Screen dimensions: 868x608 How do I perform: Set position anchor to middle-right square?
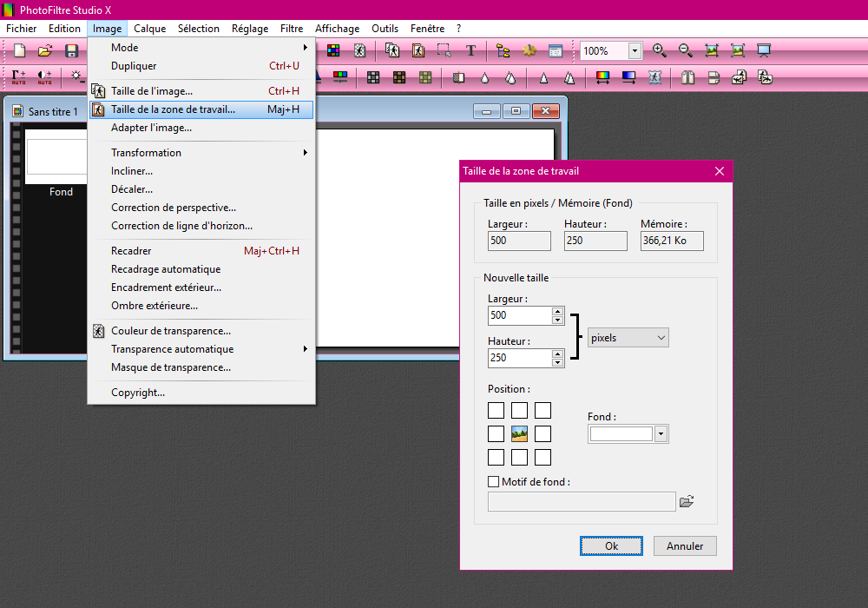click(542, 433)
